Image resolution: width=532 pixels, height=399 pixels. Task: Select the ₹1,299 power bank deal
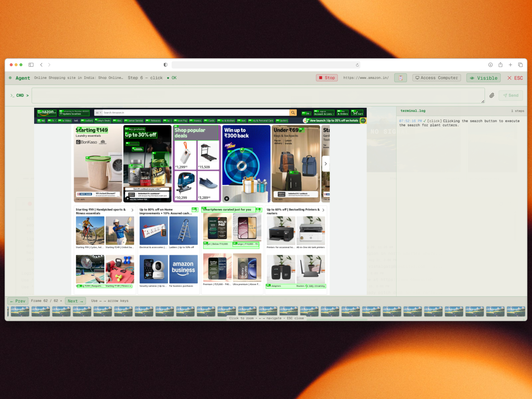185,155
